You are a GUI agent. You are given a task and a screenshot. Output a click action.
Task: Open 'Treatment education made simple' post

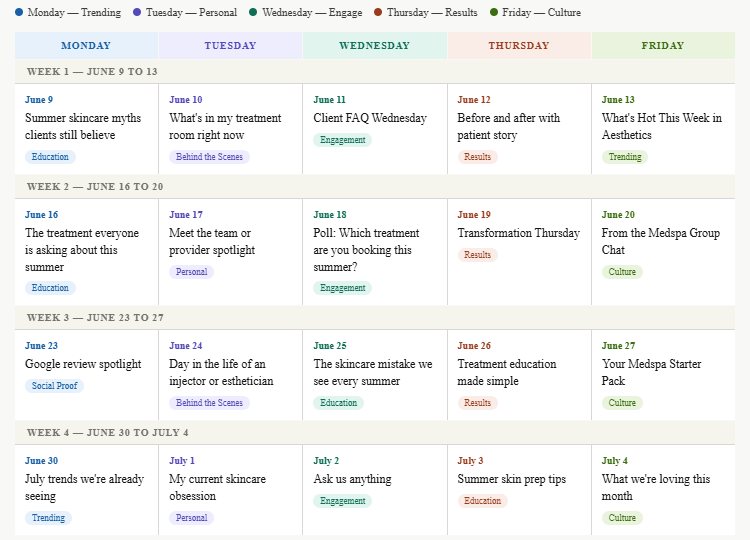click(x=507, y=373)
